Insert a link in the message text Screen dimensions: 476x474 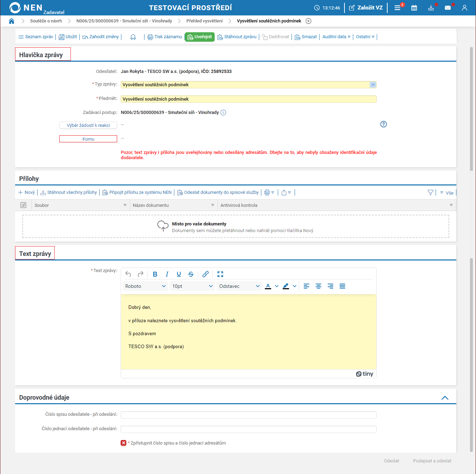(x=206, y=274)
